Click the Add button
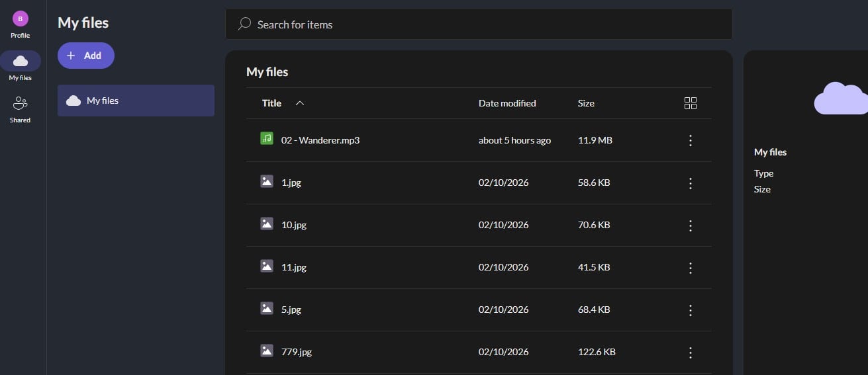 pos(86,56)
